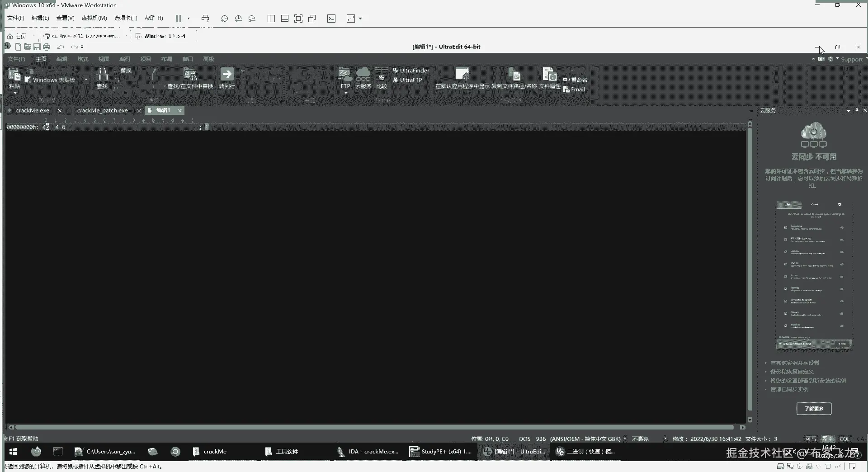Open IDA crackMe.exe from the taskbar
The width and height of the screenshot is (868, 472).
368,452
